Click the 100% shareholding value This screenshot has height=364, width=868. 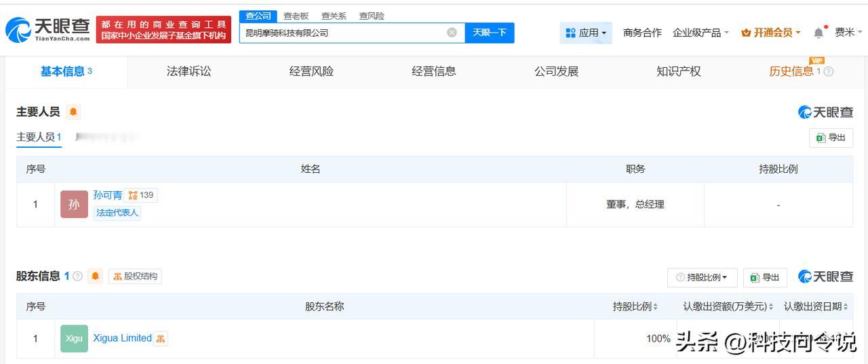(658, 338)
